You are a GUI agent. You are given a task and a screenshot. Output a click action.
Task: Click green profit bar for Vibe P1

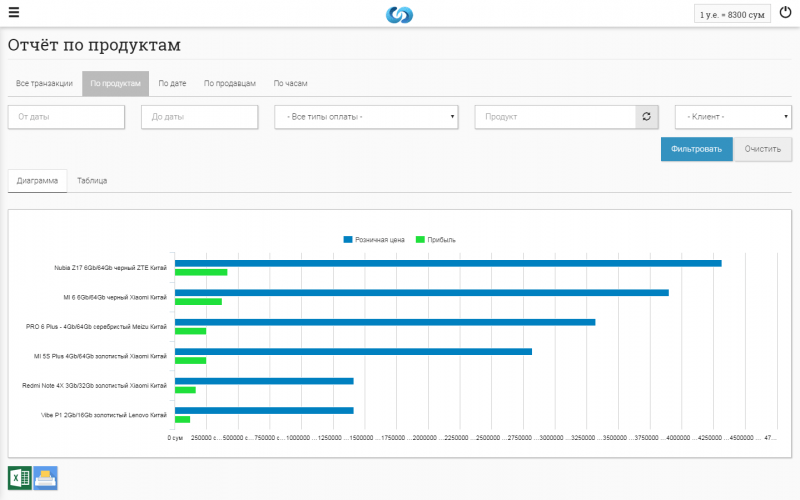183,419
